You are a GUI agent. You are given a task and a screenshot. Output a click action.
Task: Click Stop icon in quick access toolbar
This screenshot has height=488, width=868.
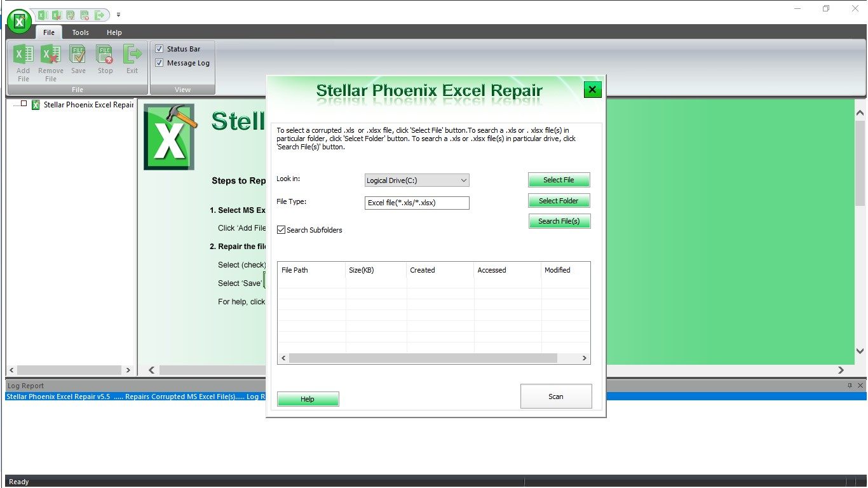point(85,15)
